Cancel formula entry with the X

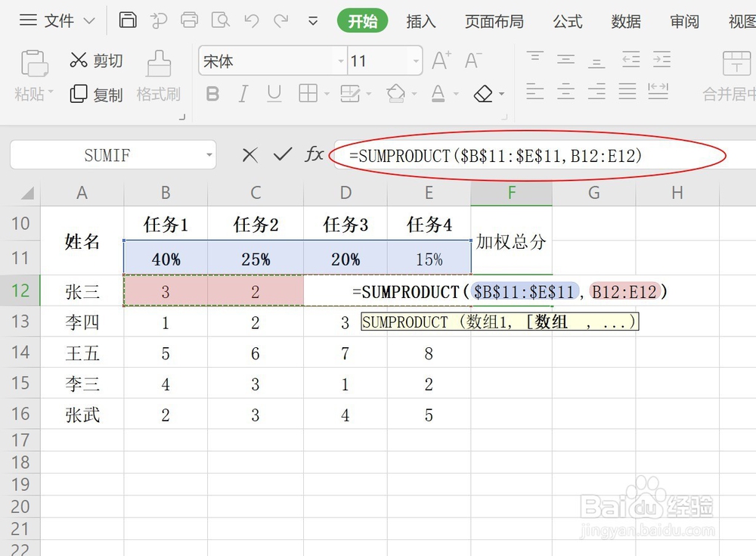(249, 154)
